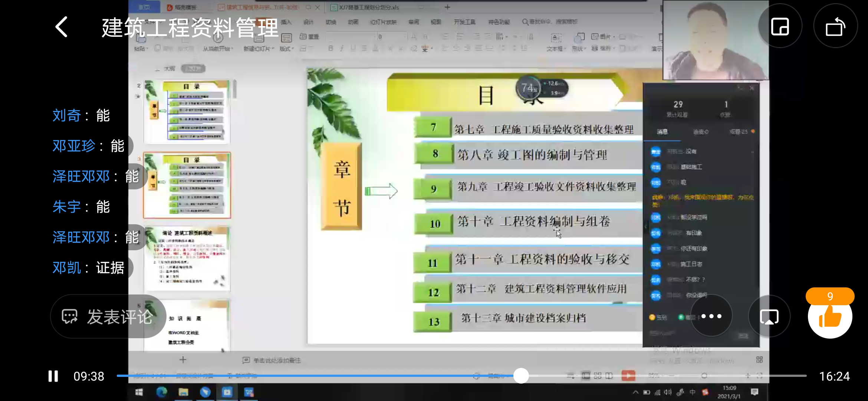The width and height of the screenshot is (868, 401).
Task: Click the more options ellipsis button
Action: (x=711, y=316)
